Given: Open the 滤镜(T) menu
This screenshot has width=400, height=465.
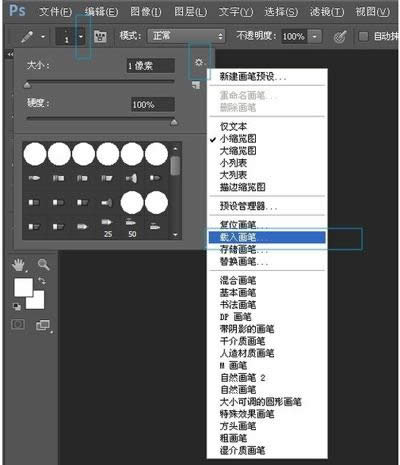Looking at the screenshot, I should (327, 12).
